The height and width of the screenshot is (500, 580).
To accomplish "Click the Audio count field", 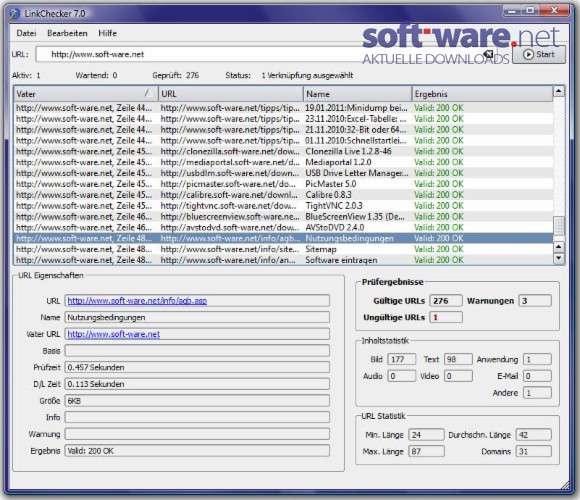I will click(x=402, y=376).
